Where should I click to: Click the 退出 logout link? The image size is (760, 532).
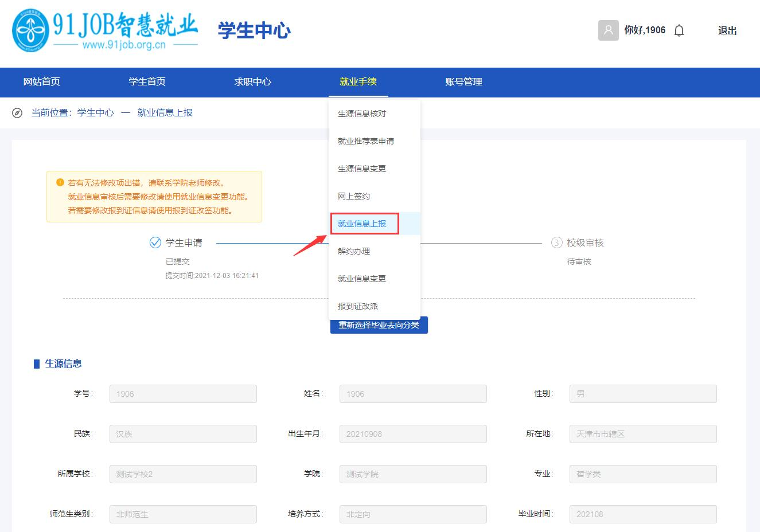tap(727, 31)
